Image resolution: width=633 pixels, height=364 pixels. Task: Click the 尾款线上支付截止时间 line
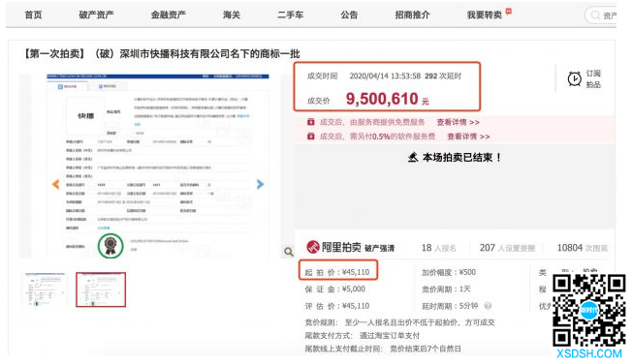tap(383, 349)
